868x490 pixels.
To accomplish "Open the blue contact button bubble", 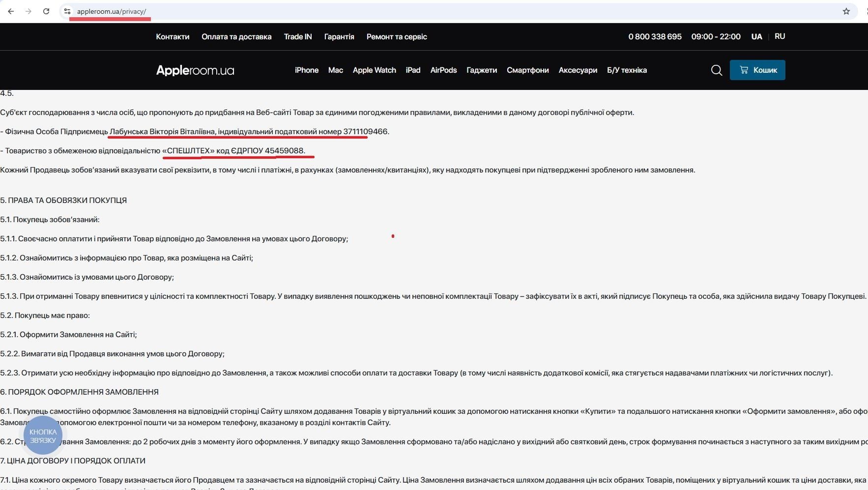I will pos(43,435).
